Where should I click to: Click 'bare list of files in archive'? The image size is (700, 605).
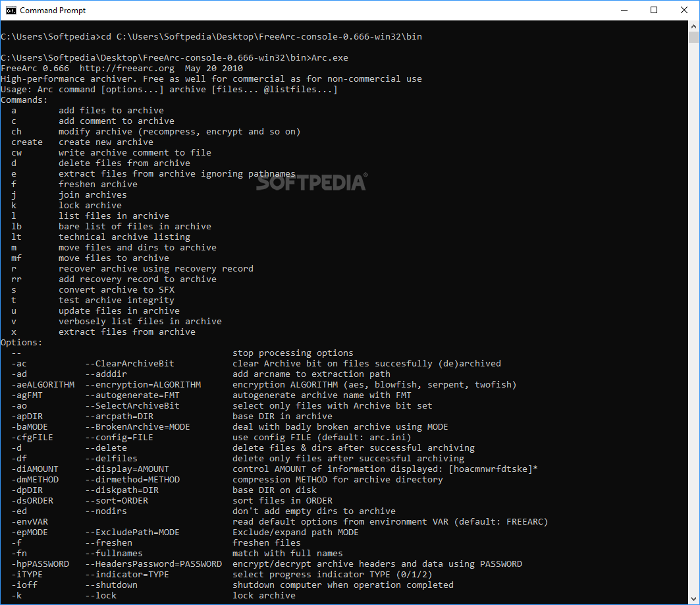(135, 227)
